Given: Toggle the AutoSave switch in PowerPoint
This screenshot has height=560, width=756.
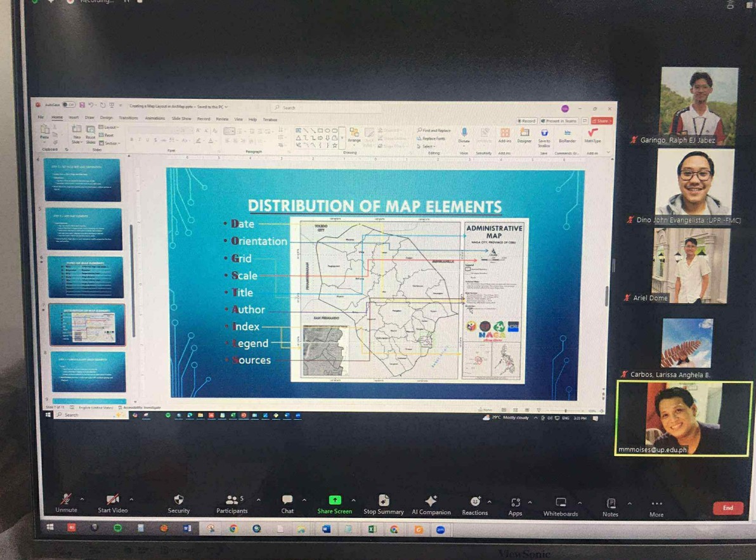Looking at the screenshot, I should tap(69, 105).
